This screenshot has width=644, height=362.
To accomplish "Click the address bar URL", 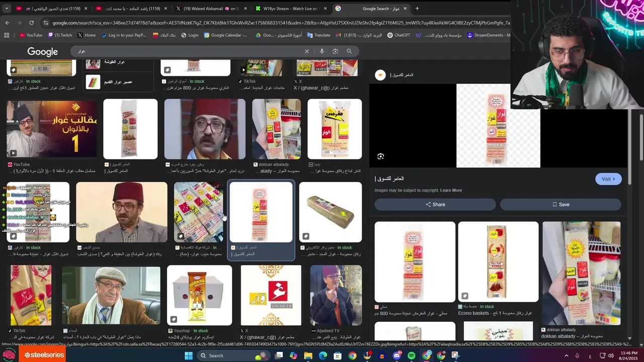I will (x=281, y=23).
